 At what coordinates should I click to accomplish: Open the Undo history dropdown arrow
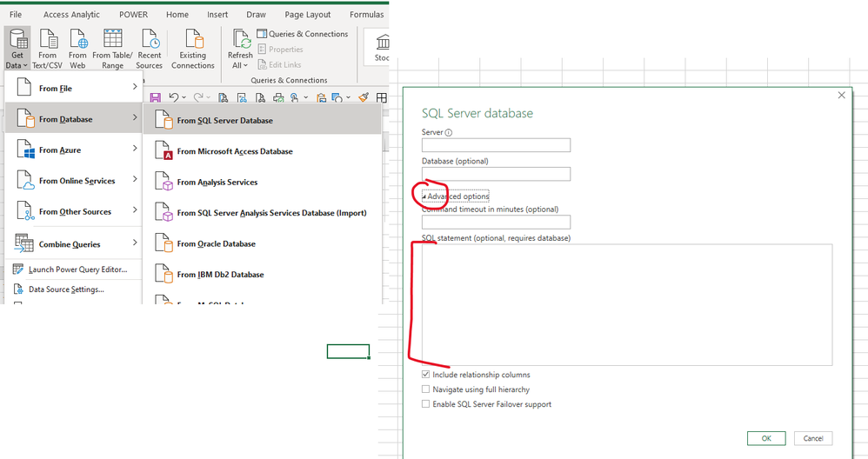184,98
